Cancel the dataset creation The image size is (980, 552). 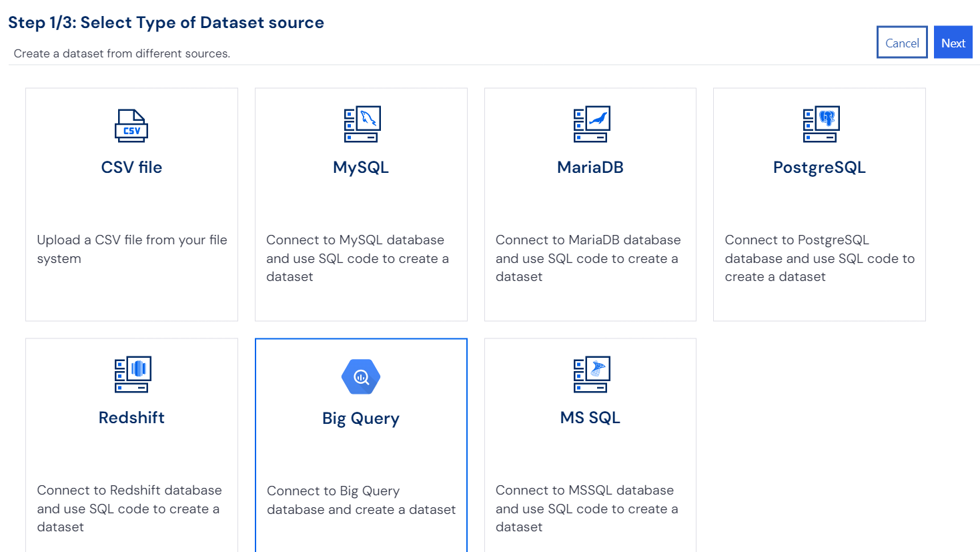pos(901,43)
